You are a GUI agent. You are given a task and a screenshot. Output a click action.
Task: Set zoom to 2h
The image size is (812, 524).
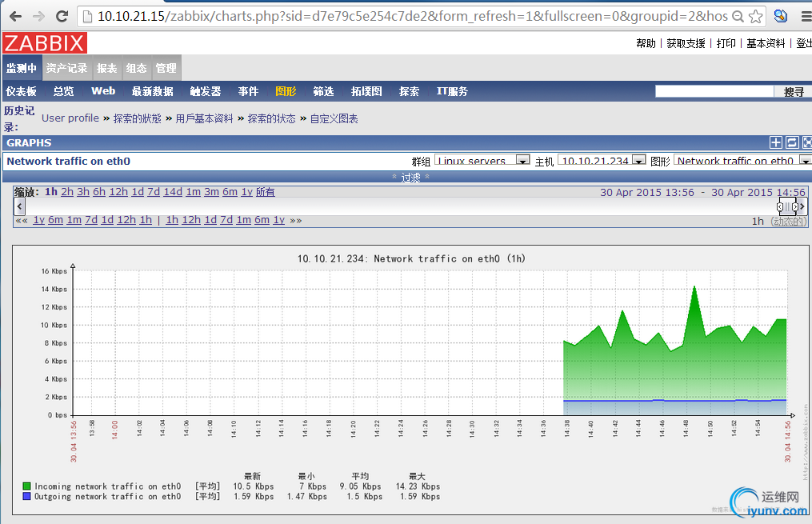pos(67,192)
